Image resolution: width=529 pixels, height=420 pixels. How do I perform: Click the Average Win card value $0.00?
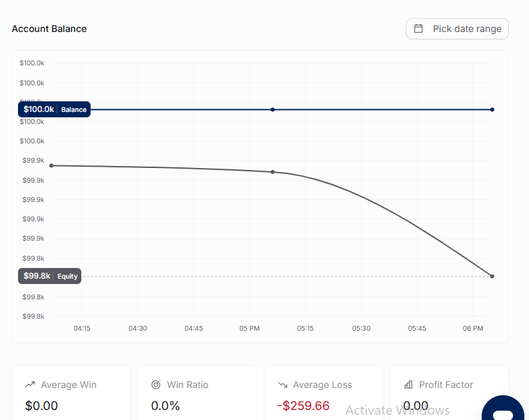pos(41,405)
